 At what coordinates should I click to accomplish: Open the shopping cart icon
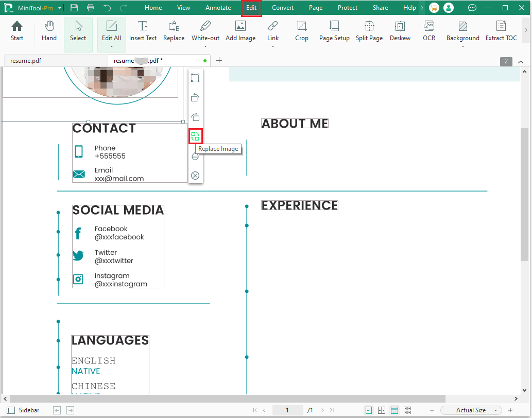coord(434,8)
